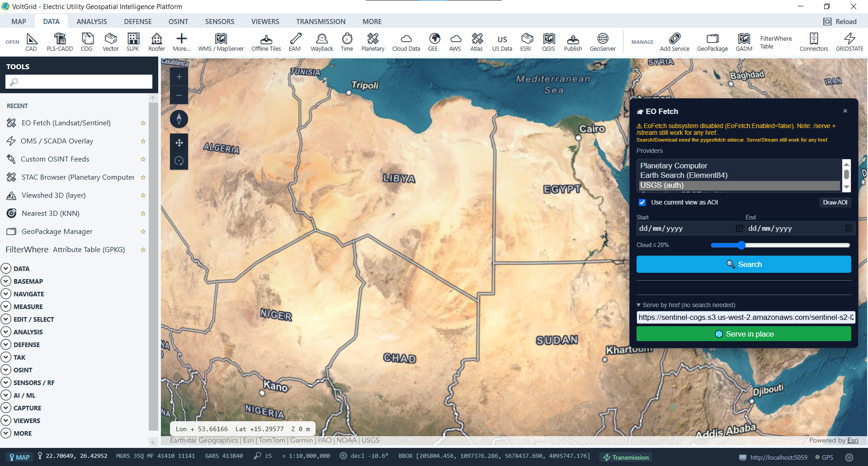Click Reload in the ribbon
The image size is (868, 466).
point(840,21)
